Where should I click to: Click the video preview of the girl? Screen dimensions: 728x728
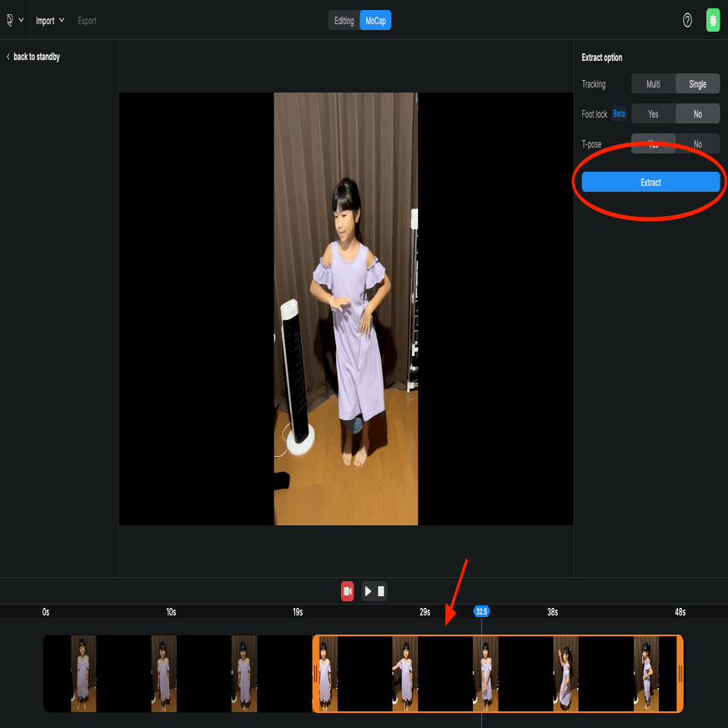click(x=346, y=309)
